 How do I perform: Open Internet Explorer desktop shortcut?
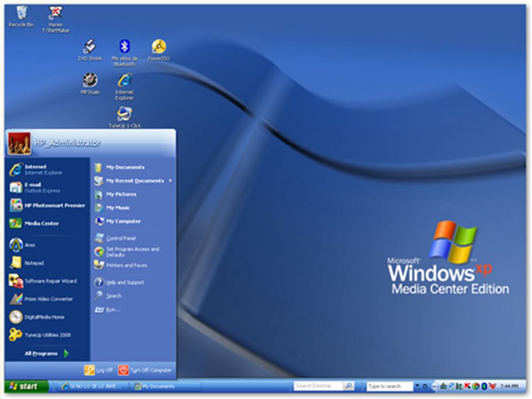125,87
